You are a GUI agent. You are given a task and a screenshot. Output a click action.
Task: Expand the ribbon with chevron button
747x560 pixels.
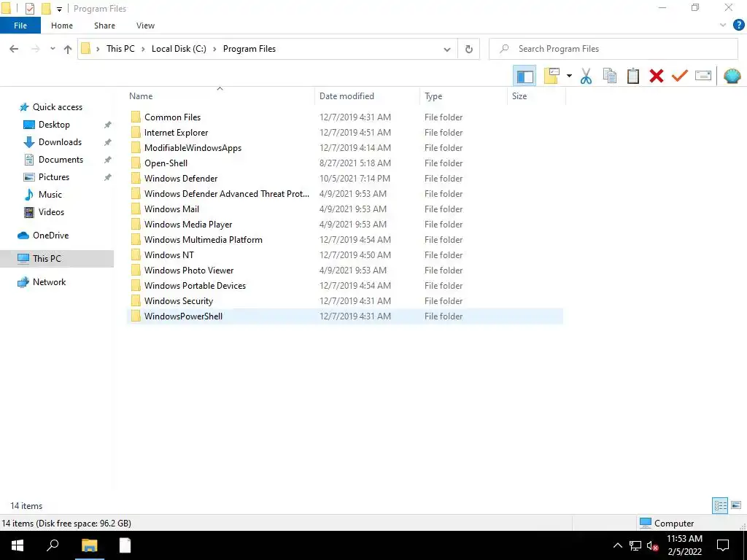[x=723, y=26]
